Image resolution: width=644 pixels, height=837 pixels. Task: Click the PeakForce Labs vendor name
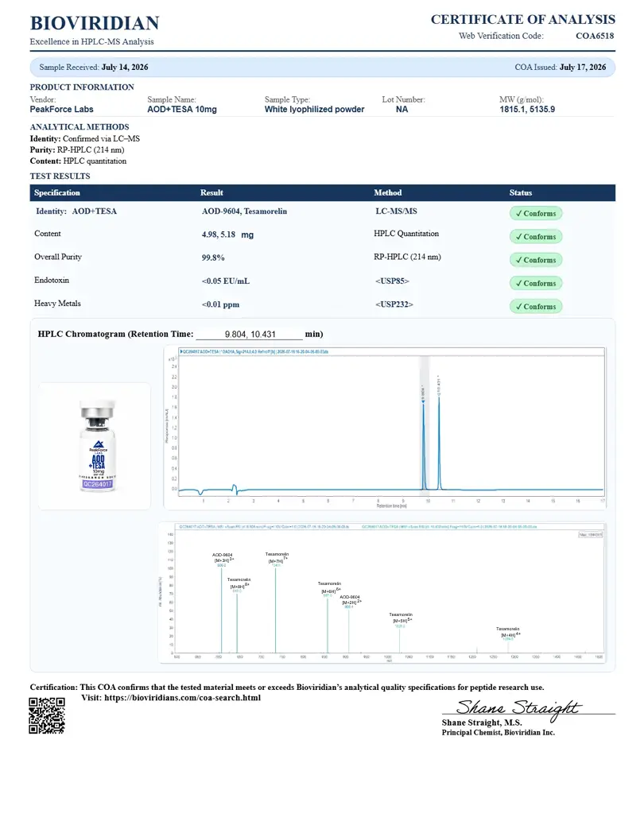[61, 110]
